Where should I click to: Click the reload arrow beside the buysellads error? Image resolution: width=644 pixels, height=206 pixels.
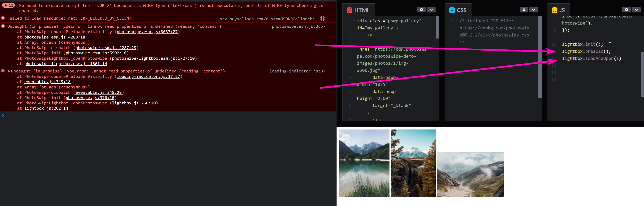coord(322,18)
